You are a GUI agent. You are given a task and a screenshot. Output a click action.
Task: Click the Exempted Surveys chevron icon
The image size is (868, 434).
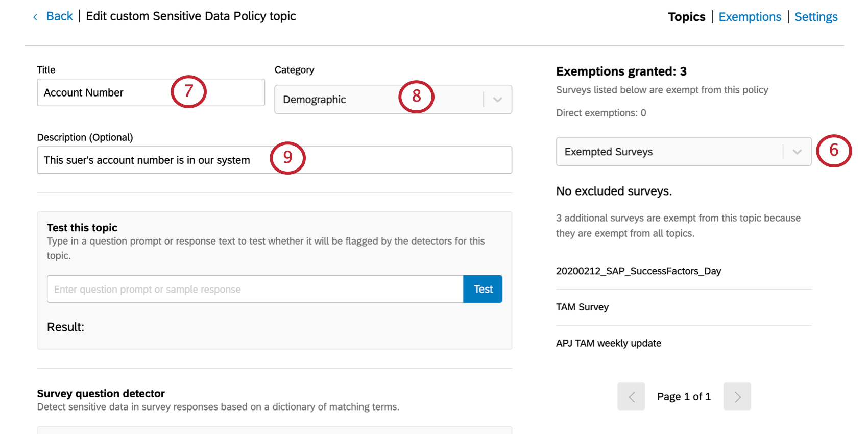point(797,152)
